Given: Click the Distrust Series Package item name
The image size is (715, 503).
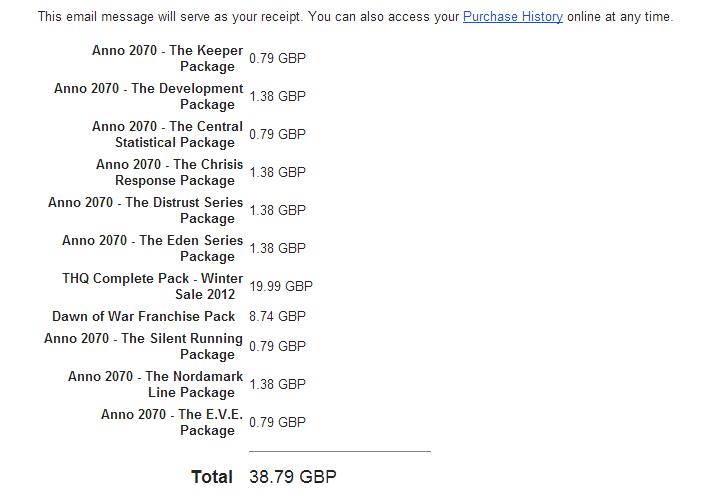Looking at the screenshot, I should [146, 211].
